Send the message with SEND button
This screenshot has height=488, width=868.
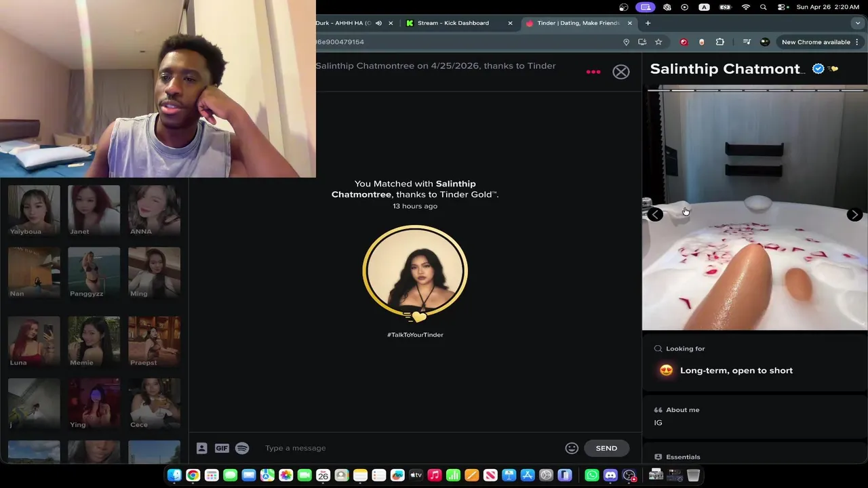coord(606,448)
